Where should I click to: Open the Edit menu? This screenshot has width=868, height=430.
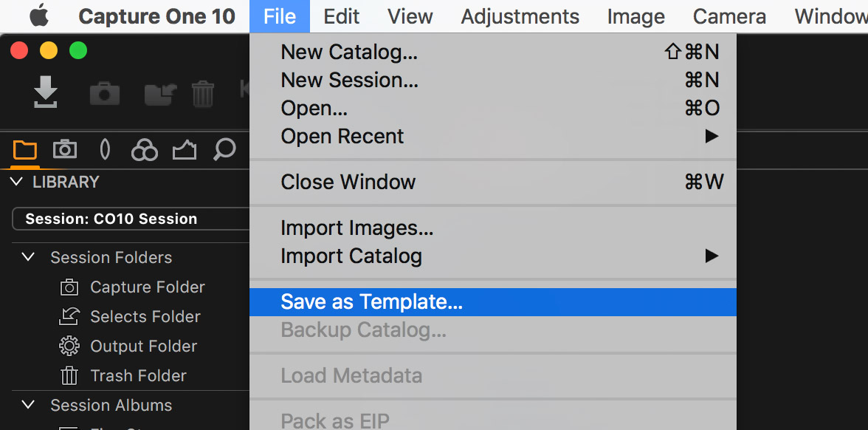click(x=342, y=16)
